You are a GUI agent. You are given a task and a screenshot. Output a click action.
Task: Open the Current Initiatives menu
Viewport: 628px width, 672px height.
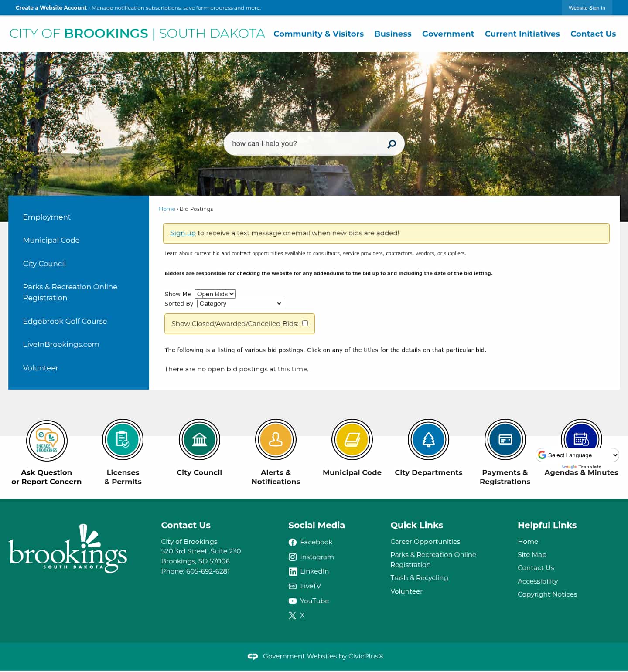pos(522,34)
